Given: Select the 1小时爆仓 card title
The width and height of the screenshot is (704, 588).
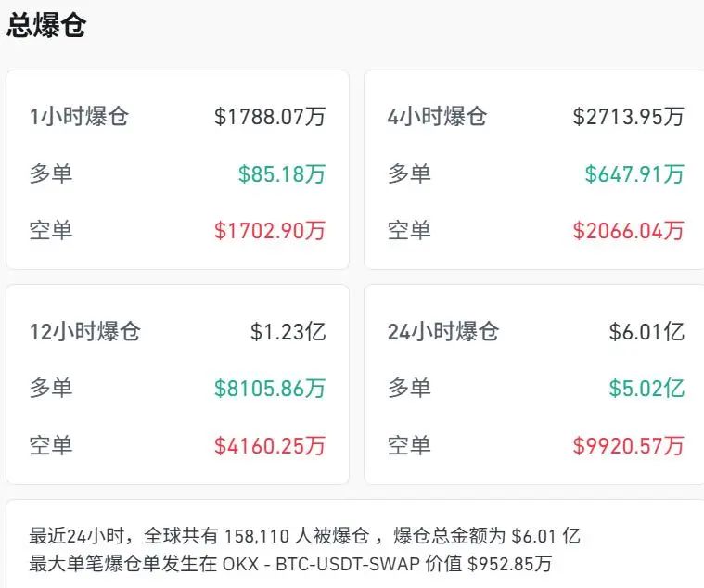Looking at the screenshot, I should click(x=79, y=117).
